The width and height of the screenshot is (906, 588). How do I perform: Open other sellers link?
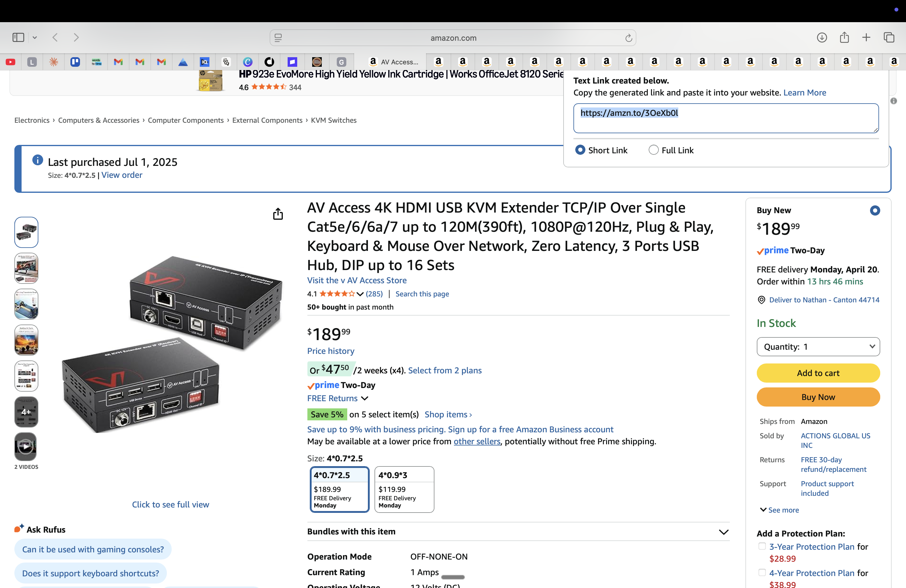click(477, 441)
